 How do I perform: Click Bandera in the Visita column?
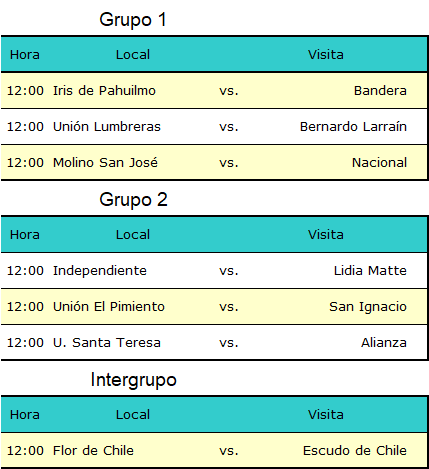380,91
